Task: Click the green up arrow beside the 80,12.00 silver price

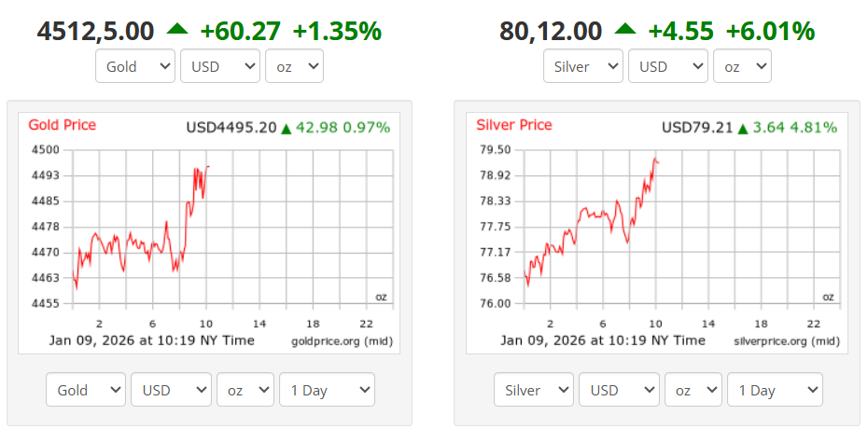Action: tap(625, 30)
